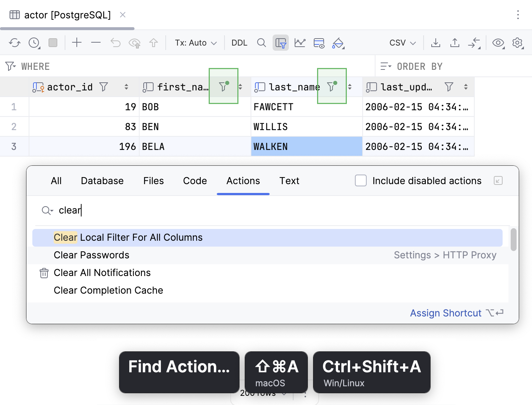Export data using download icon
Image resolution: width=532 pixels, height=405 pixels.
(x=436, y=43)
